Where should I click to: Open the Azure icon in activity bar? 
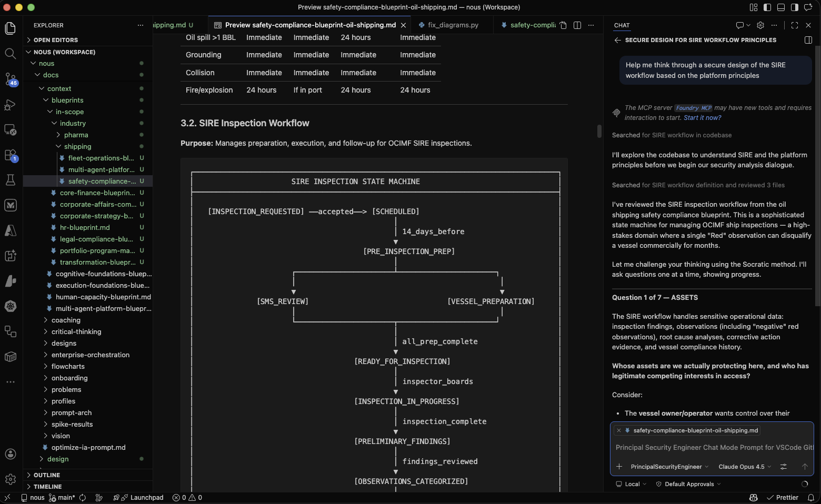tap(11, 230)
